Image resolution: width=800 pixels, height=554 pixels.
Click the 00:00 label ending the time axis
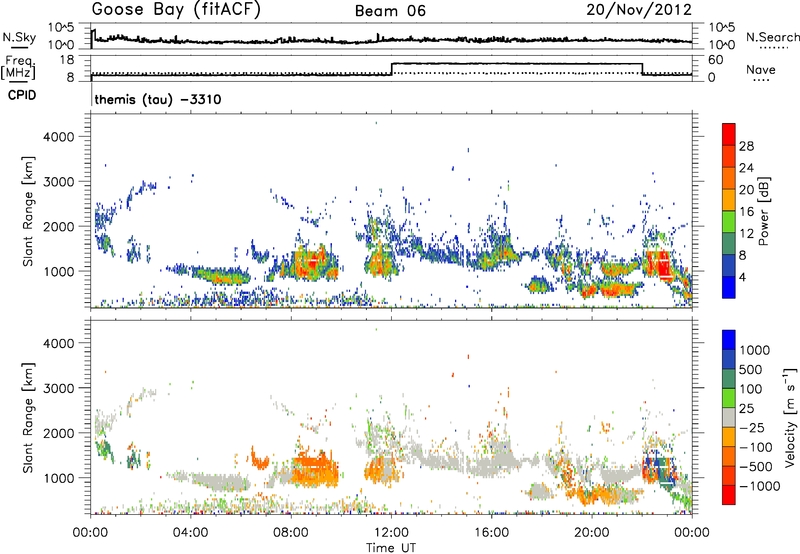coord(691,533)
